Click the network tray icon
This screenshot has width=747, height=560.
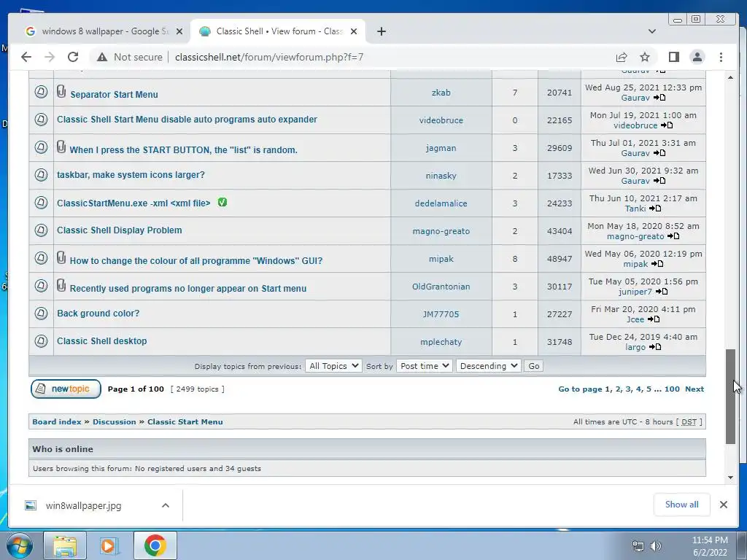coord(638,546)
